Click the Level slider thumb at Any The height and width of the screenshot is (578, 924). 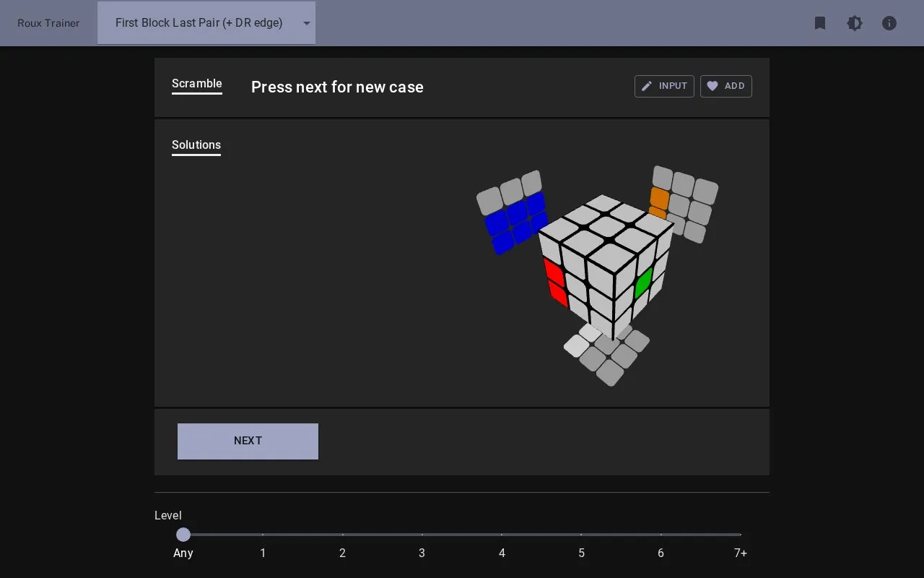(183, 535)
